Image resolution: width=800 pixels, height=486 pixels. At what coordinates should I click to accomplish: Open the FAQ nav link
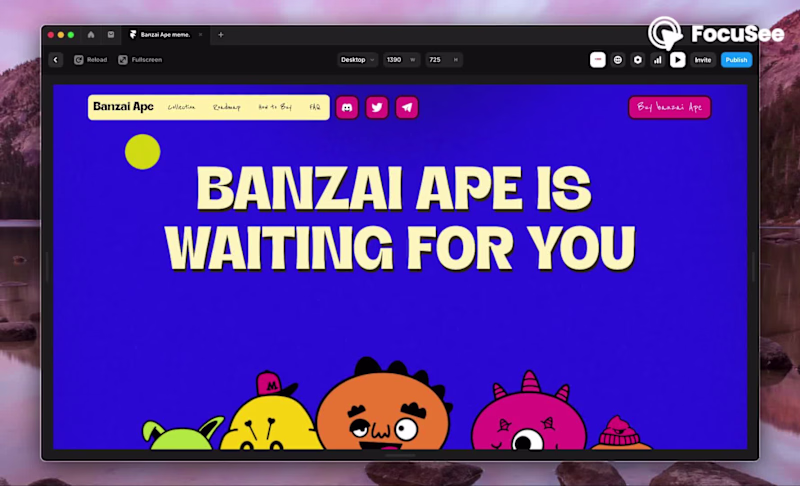click(315, 107)
